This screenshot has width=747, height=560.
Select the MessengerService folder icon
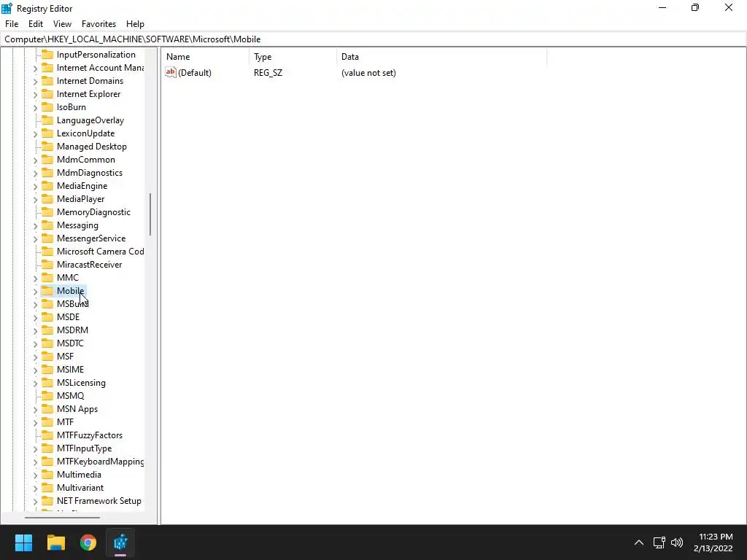pyautogui.click(x=47, y=238)
